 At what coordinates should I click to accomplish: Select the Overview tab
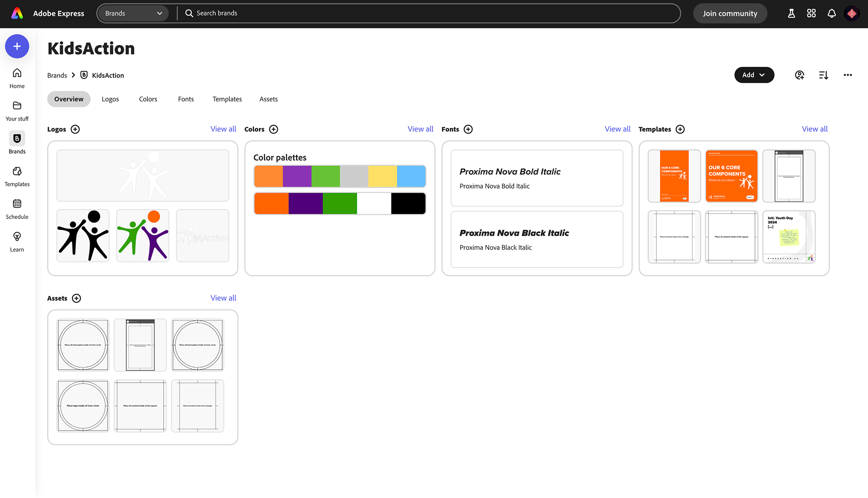pyautogui.click(x=69, y=99)
